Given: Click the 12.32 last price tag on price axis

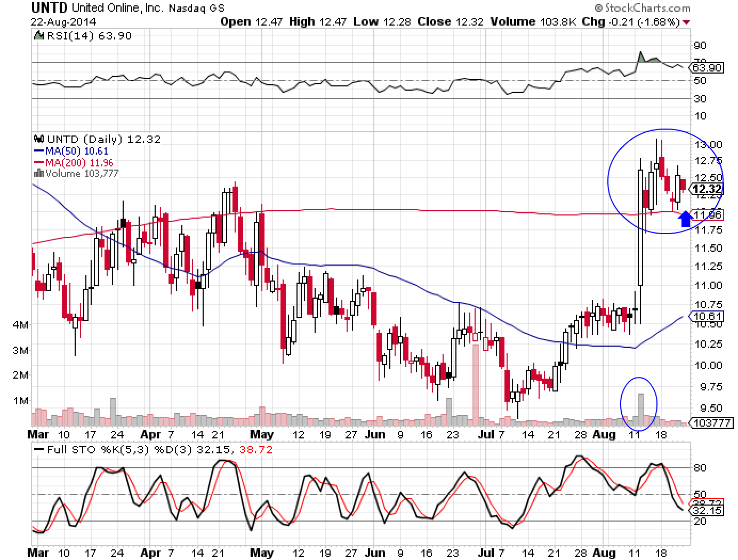Looking at the screenshot, I should 707,189.
